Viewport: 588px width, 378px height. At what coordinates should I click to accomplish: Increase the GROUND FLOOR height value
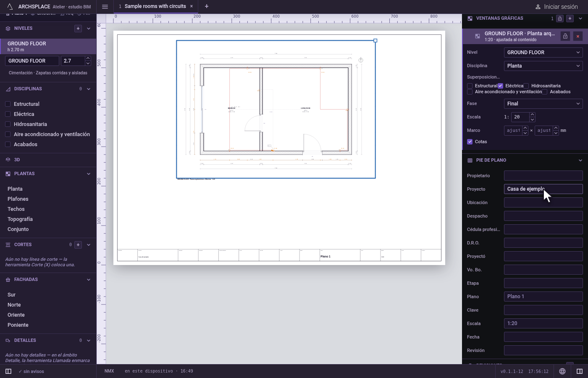pos(88,58)
